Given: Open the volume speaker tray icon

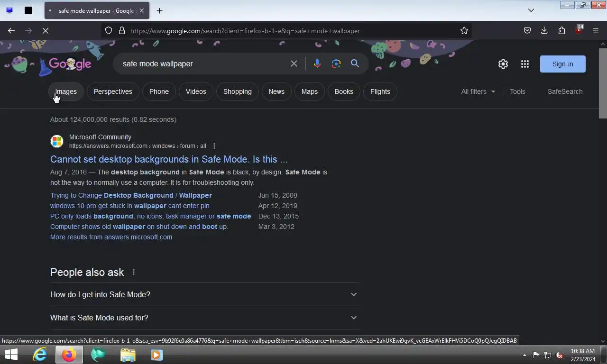Looking at the screenshot, I should (559, 355).
